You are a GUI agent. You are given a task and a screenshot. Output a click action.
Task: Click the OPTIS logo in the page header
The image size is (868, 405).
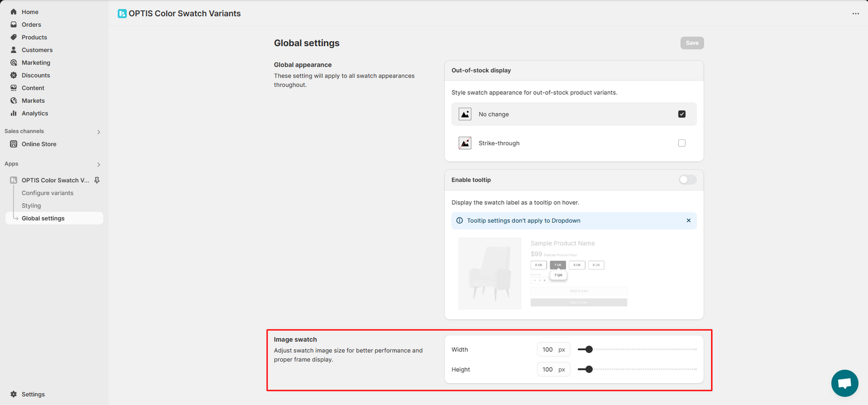point(122,14)
